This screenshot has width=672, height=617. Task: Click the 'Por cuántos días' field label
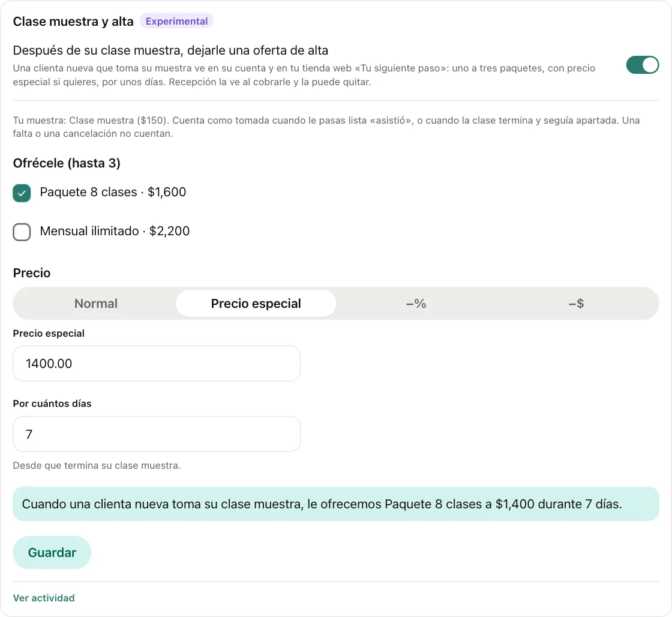coord(52,403)
